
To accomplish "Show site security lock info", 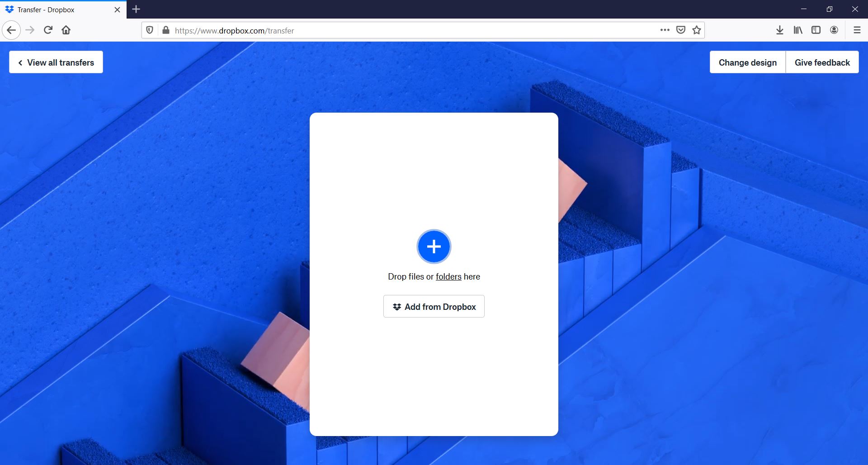I will tap(166, 30).
